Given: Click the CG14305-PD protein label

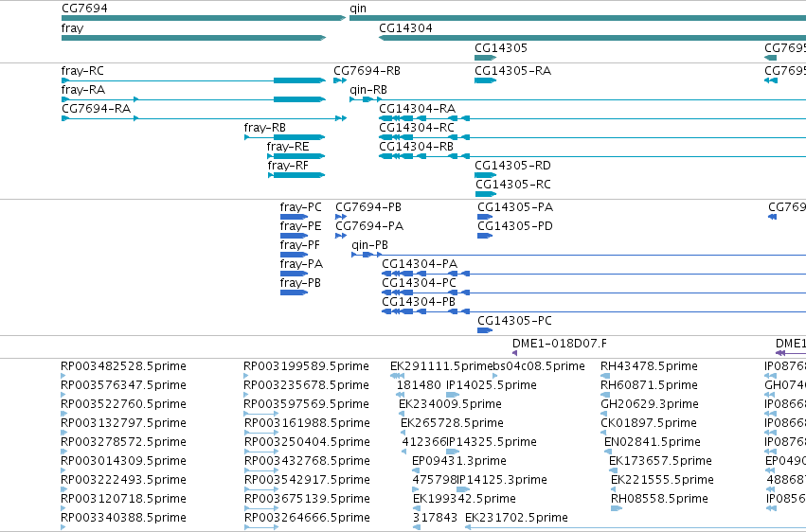Looking at the screenshot, I should click(x=515, y=226).
